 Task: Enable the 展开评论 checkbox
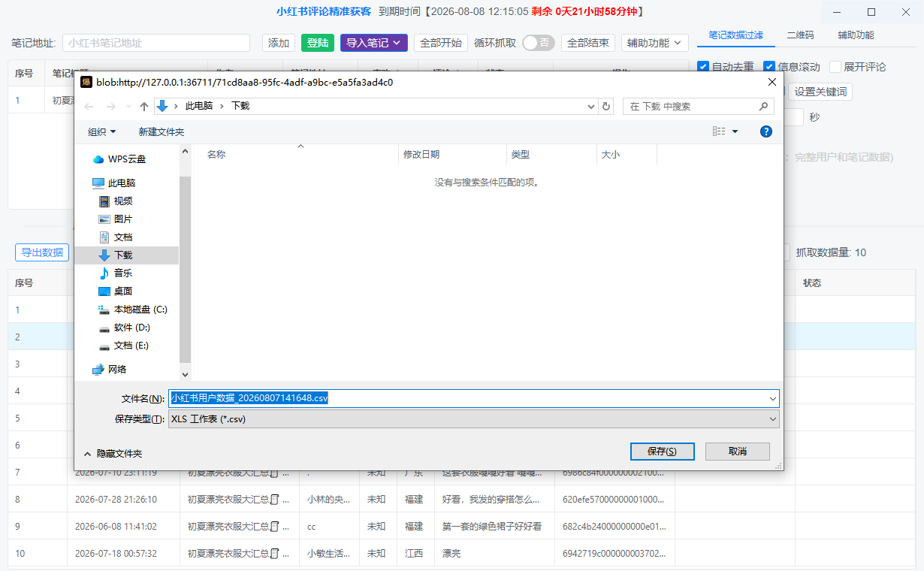click(835, 67)
